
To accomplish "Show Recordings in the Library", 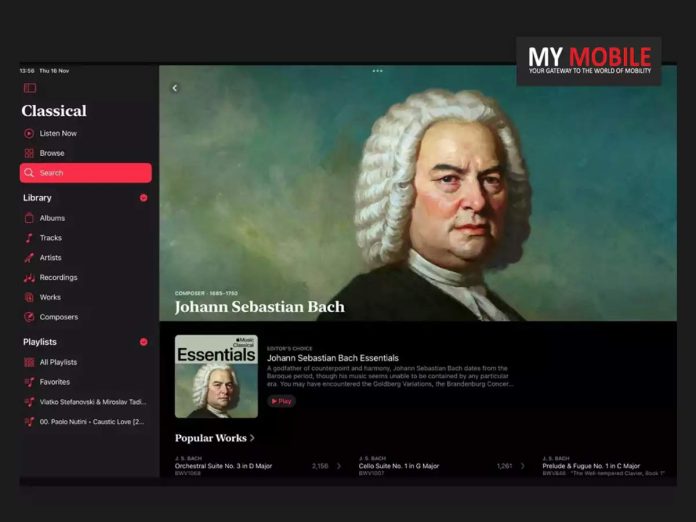I will pyautogui.click(x=58, y=278).
